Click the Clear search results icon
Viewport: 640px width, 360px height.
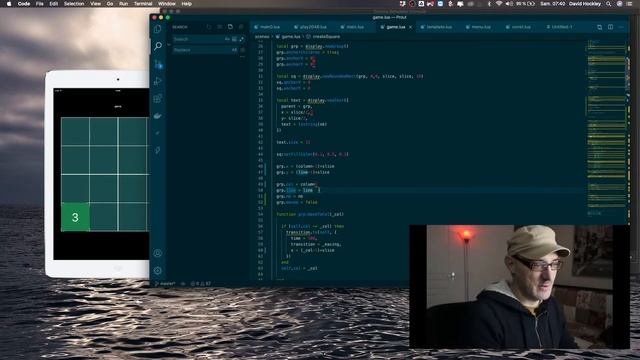pos(220,27)
